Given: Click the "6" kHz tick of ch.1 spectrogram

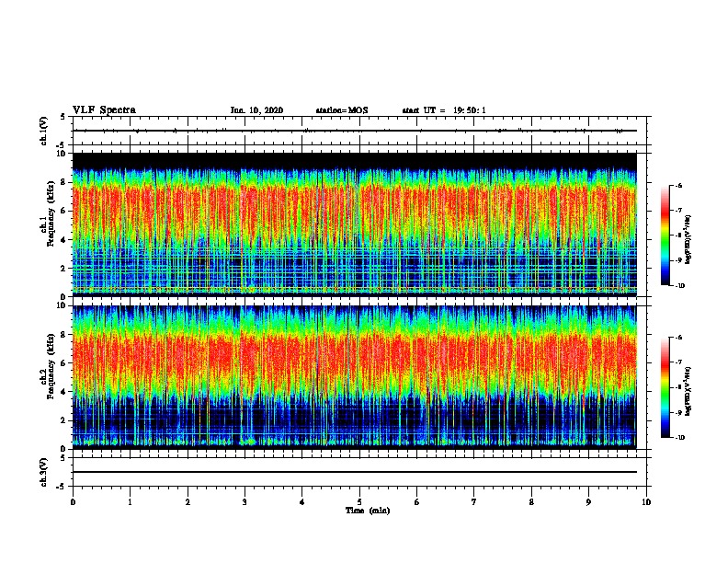Looking at the screenshot, I should (x=65, y=211).
